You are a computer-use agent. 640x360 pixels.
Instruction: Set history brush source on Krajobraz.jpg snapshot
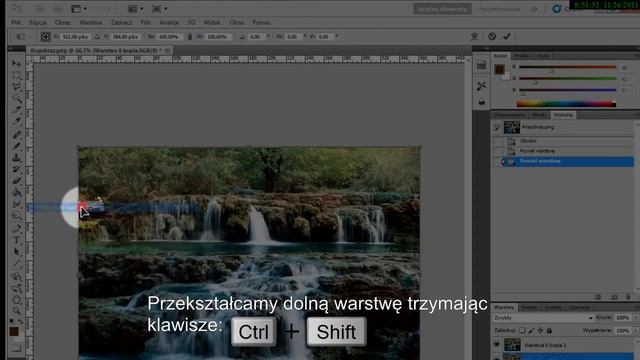tap(497, 127)
